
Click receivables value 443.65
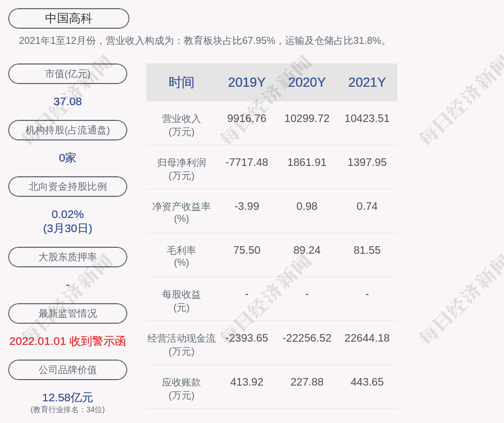(x=367, y=382)
